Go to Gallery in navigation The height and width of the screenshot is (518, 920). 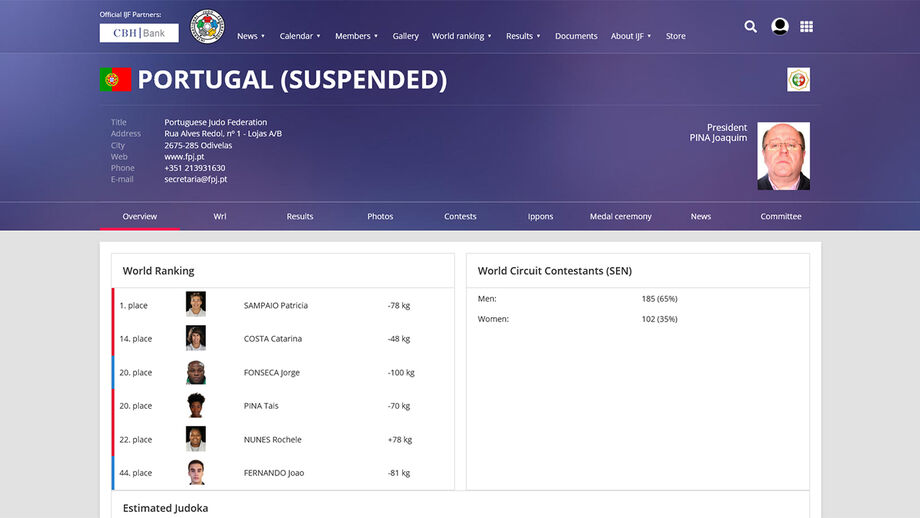405,36
